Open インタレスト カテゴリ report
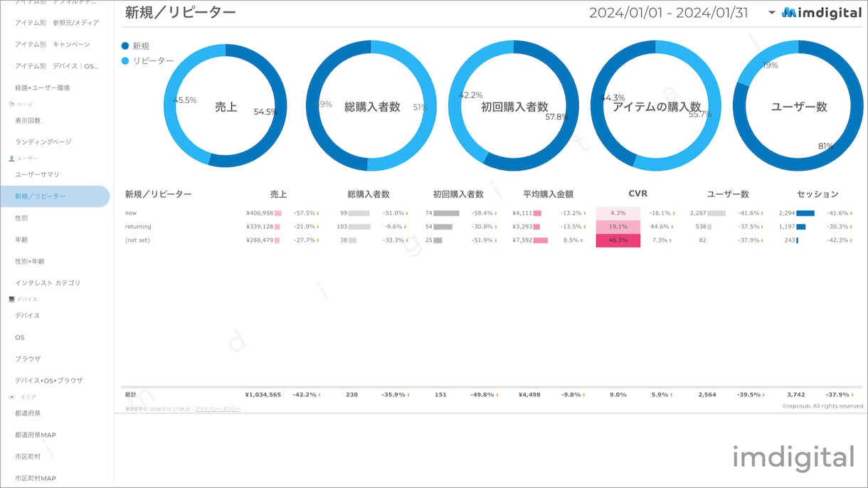 [48, 283]
